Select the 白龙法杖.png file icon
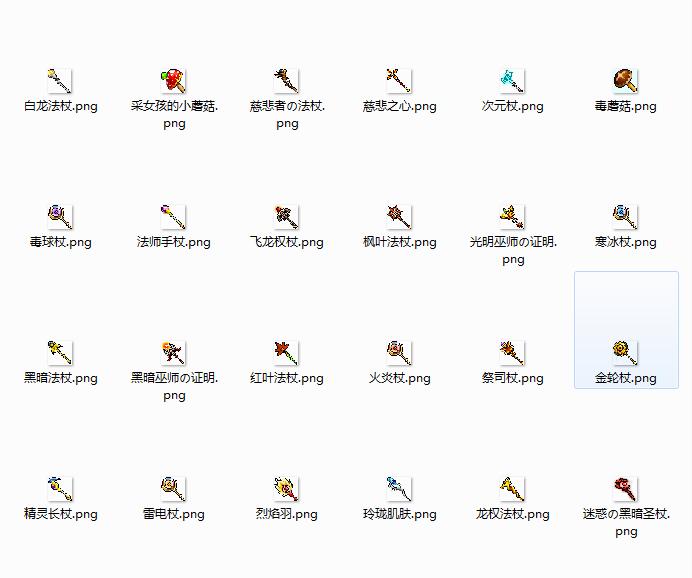 point(60,81)
